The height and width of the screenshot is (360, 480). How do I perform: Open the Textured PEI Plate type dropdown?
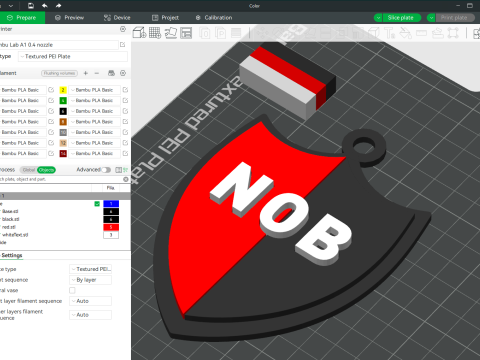click(x=73, y=57)
